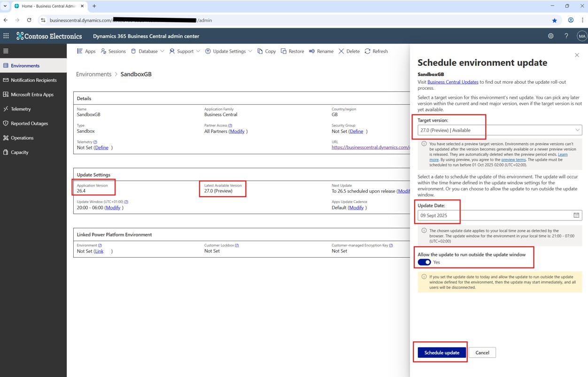
Task: Bookmark this page with star icon
Action: [x=554, y=20]
